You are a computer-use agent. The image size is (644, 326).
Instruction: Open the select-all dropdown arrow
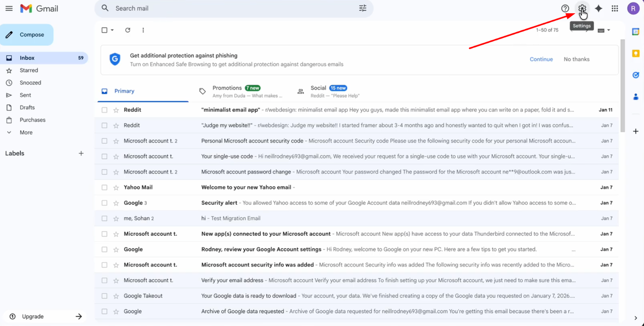tap(112, 30)
